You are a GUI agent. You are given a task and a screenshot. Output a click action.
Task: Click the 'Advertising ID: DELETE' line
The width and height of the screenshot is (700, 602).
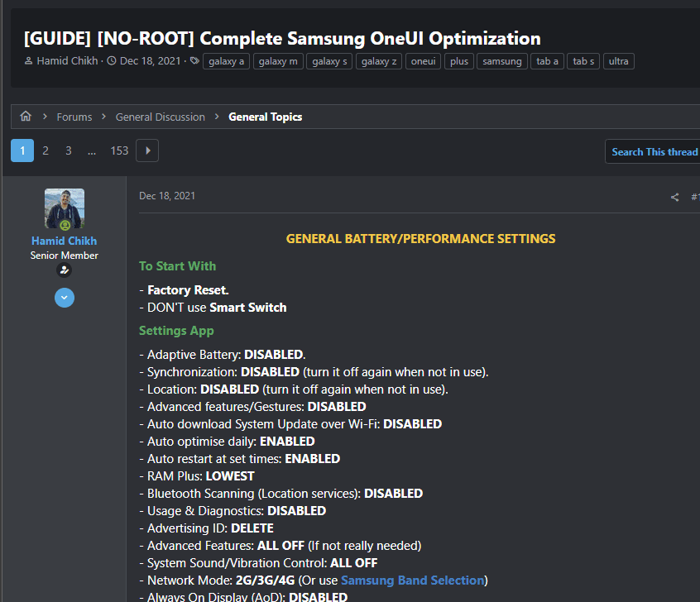[x=206, y=528]
